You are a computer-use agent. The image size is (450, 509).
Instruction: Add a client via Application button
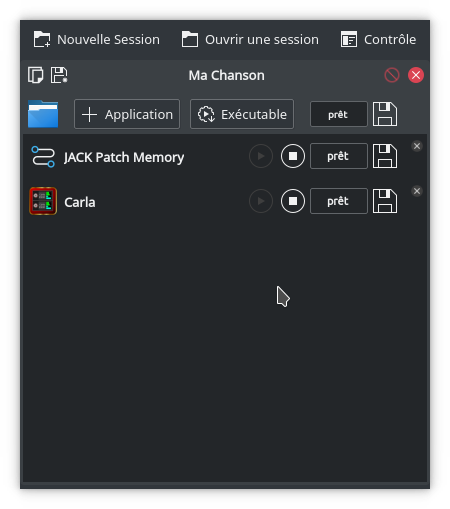tap(127, 114)
